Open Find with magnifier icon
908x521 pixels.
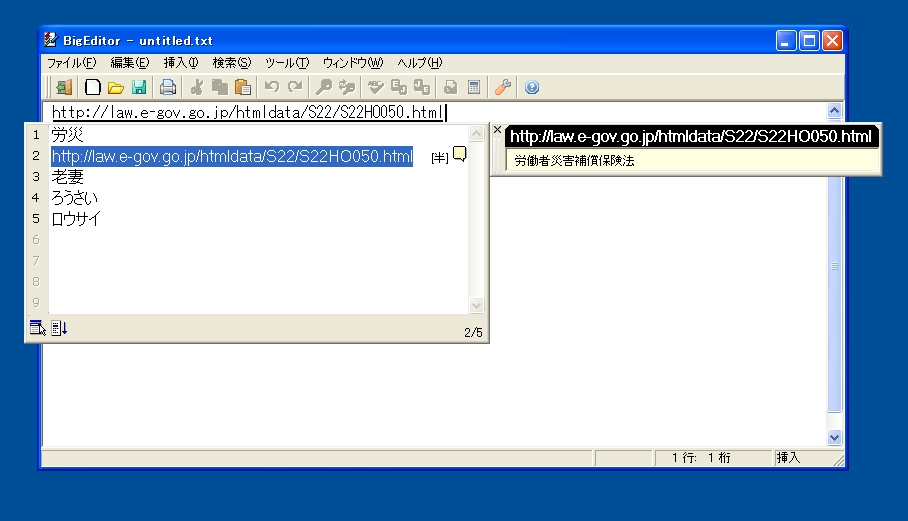(x=324, y=87)
